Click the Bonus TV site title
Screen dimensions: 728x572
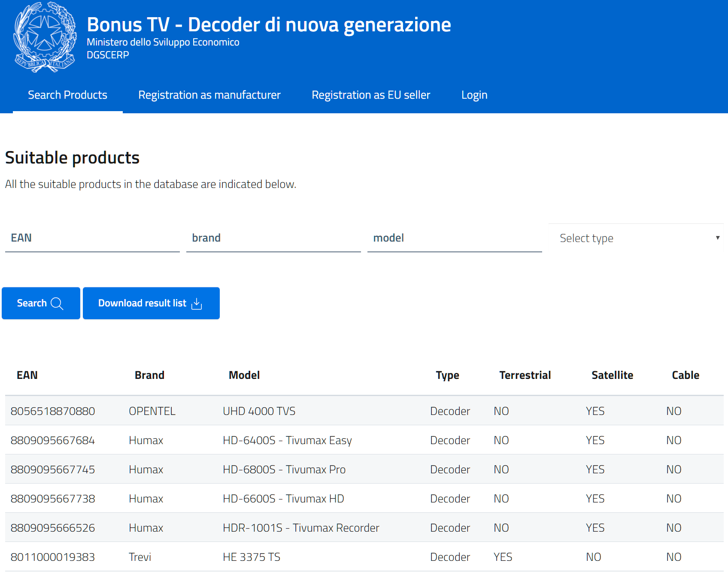(269, 25)
